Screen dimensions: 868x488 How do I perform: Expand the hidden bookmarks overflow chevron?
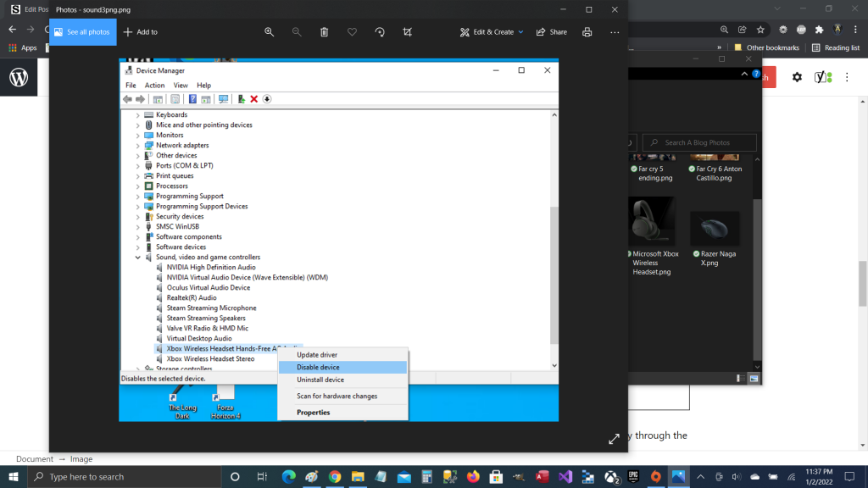point(719,48)
